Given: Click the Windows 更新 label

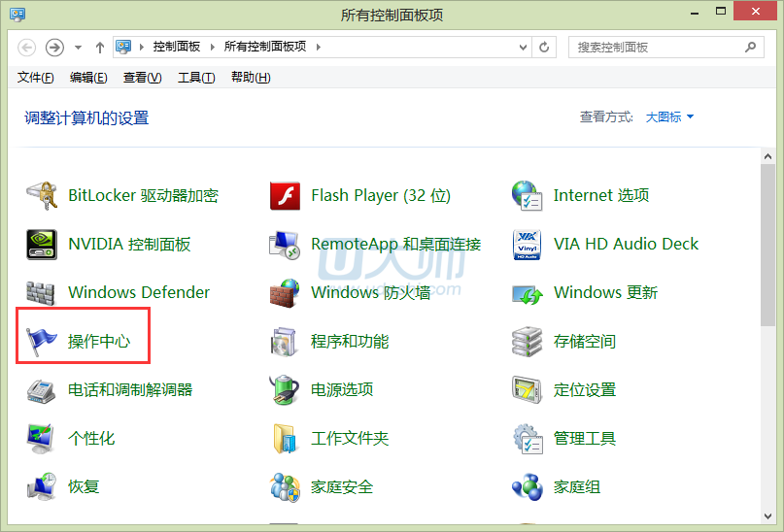Looking at the screenshot, I should (605, 292).
